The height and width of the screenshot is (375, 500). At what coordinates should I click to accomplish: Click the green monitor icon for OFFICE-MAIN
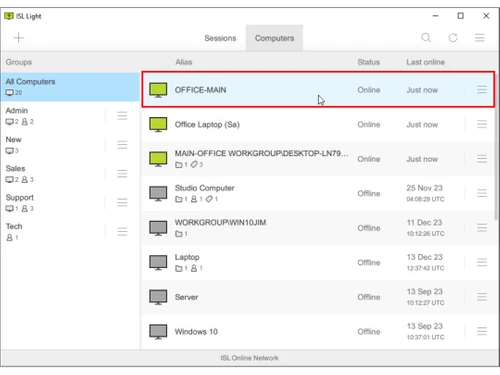point(158,90)
